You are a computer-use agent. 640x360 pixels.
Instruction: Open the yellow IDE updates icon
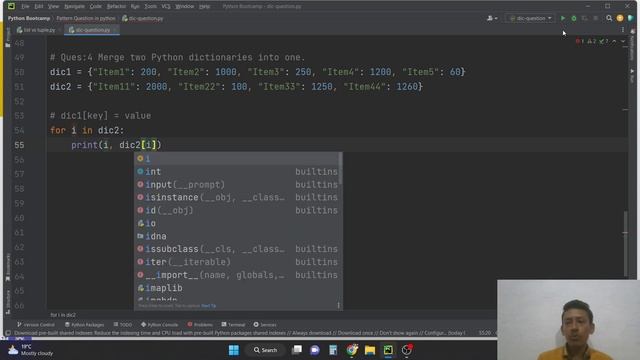click(x=620, y=18)
